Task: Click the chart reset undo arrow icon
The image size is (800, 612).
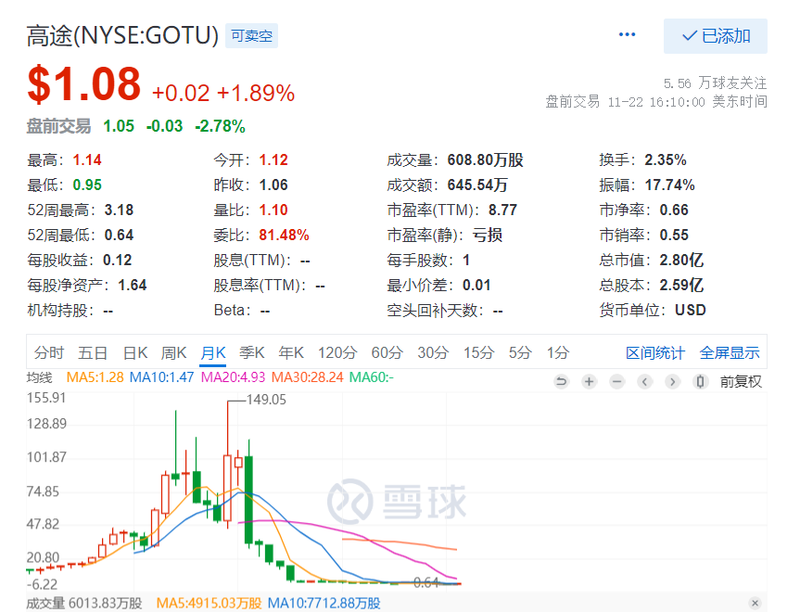Action: (561, 381)
